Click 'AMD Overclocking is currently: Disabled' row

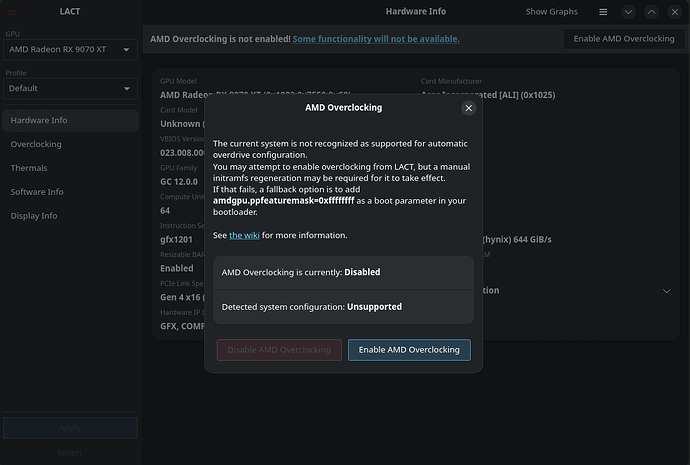tap(344, 272)
